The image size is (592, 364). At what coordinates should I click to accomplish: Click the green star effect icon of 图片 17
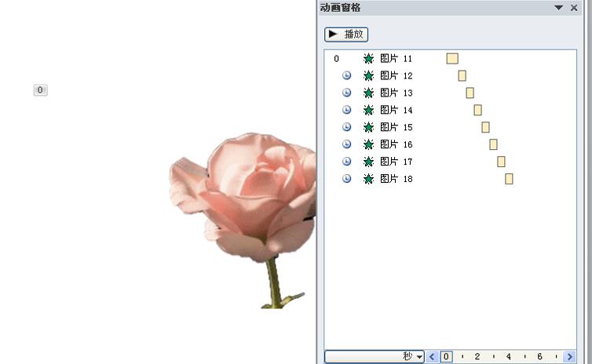click(368, 162)
